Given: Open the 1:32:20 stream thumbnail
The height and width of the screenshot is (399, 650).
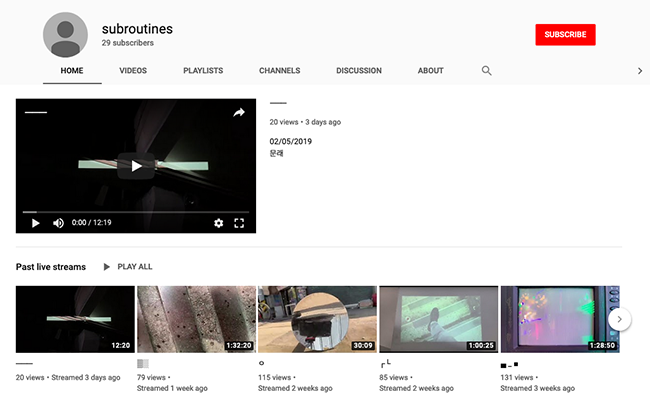Looking at the screenshot, I should (x=196, y=319).
